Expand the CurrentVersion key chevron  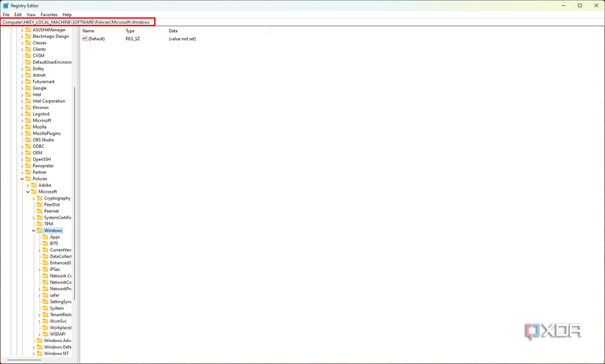pos(40,250)
